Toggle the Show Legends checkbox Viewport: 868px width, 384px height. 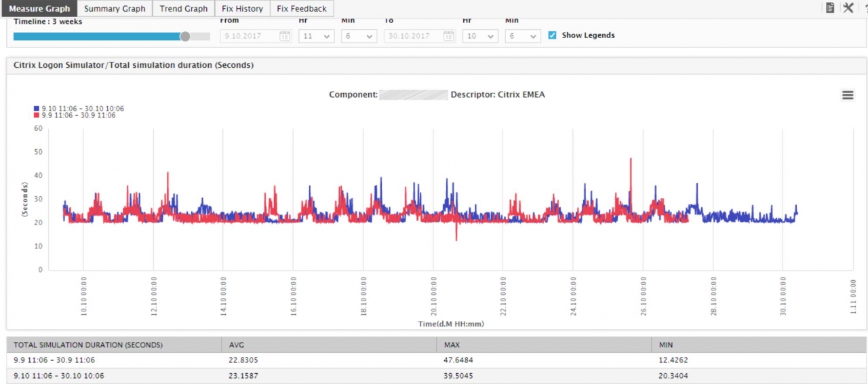pyautogui.click(x=552, y=35)
